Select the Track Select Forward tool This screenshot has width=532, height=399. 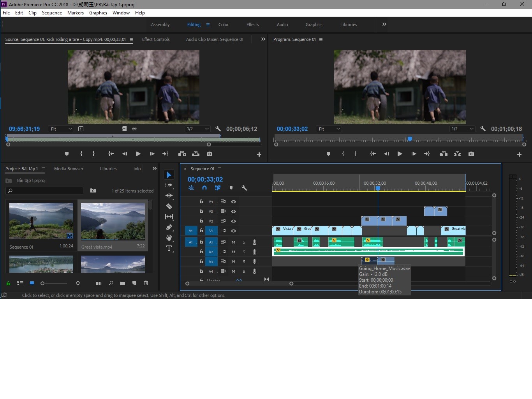click(169, 185)
